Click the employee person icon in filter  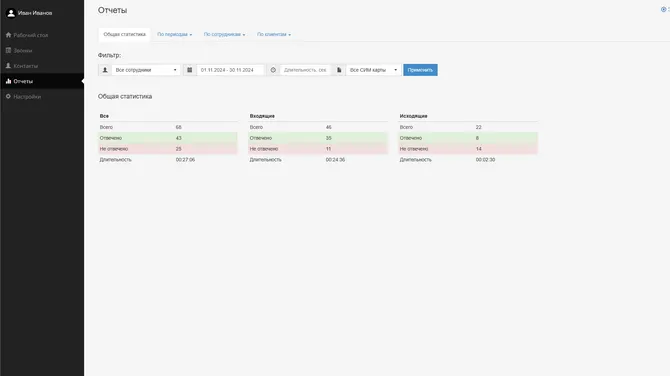click(x=105, y=70)
